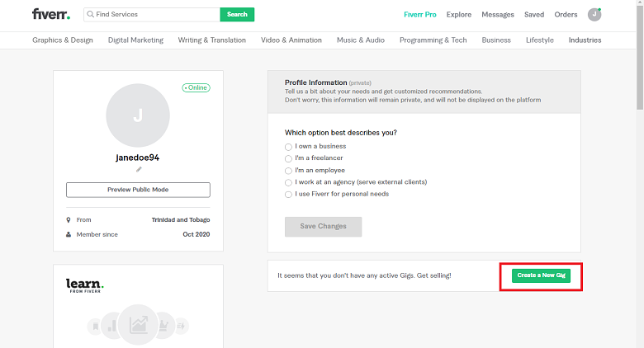Select the "I'm a freelancer" radio button
The height and width of the screenshot is (348, 644).
(x=288, y=158)
